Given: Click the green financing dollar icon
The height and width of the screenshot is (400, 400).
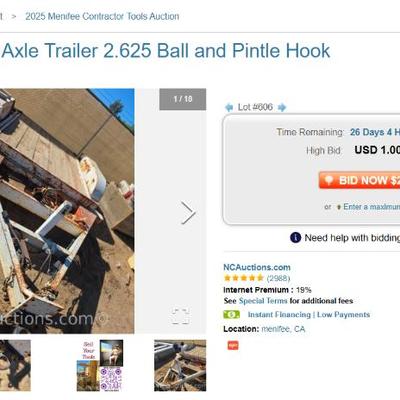Looking at the screenshot, I should pos(232,315).
